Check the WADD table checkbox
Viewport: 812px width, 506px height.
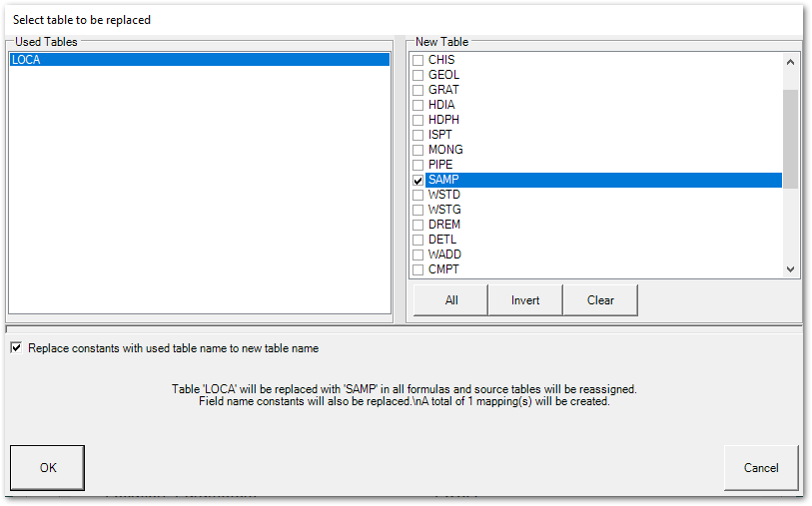[x=417, y=255]
